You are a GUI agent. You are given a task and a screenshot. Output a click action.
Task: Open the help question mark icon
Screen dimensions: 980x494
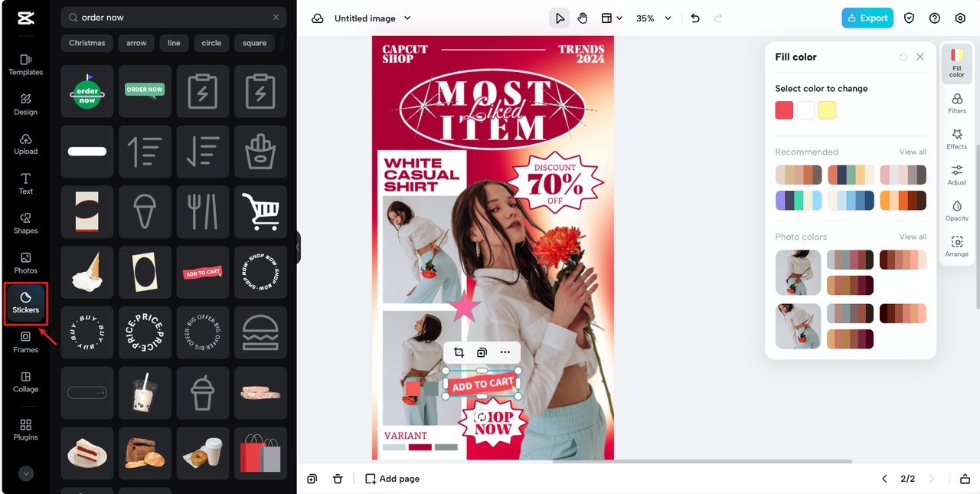(935, 18)
